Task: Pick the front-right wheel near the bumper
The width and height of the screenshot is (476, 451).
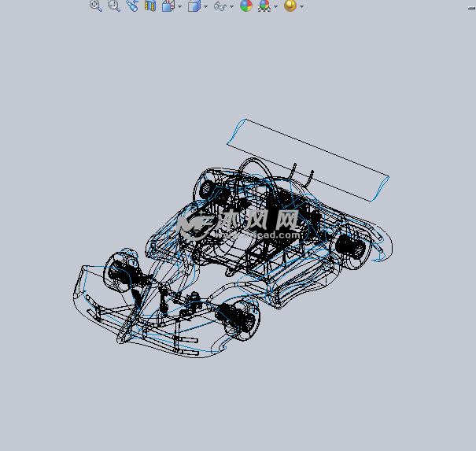Action: click(238, 319)
